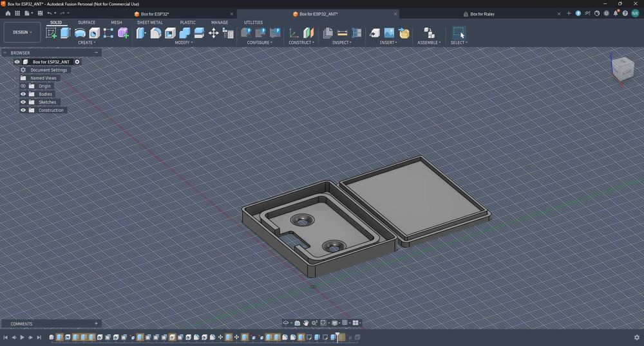Open the notifications bell
Screen dimensions: 644x346
(616, 13)
